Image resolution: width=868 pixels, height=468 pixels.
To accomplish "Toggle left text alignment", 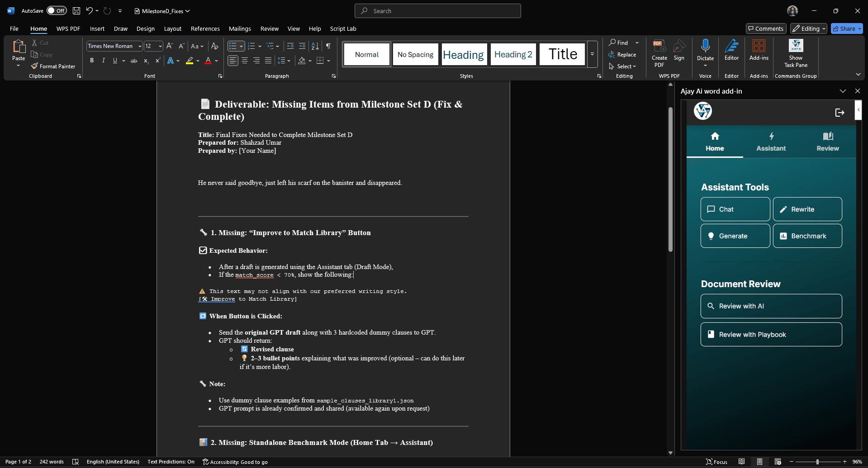I will click(x=232, y=61).
